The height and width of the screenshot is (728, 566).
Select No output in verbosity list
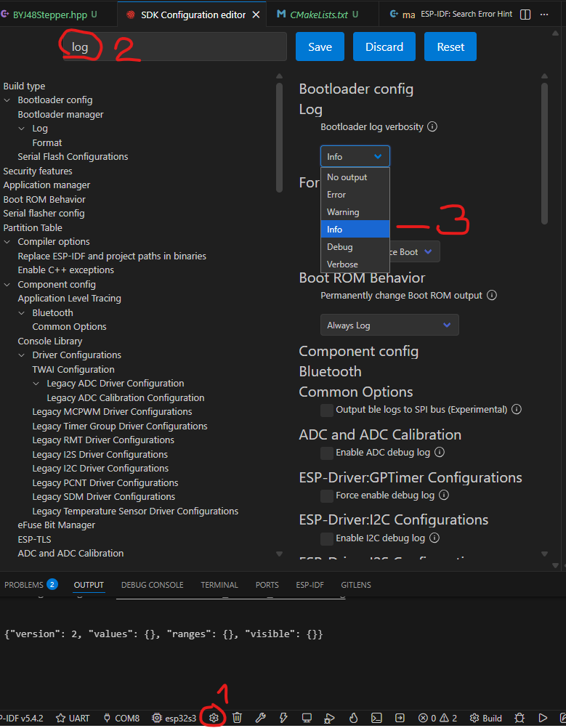point(355,177)
